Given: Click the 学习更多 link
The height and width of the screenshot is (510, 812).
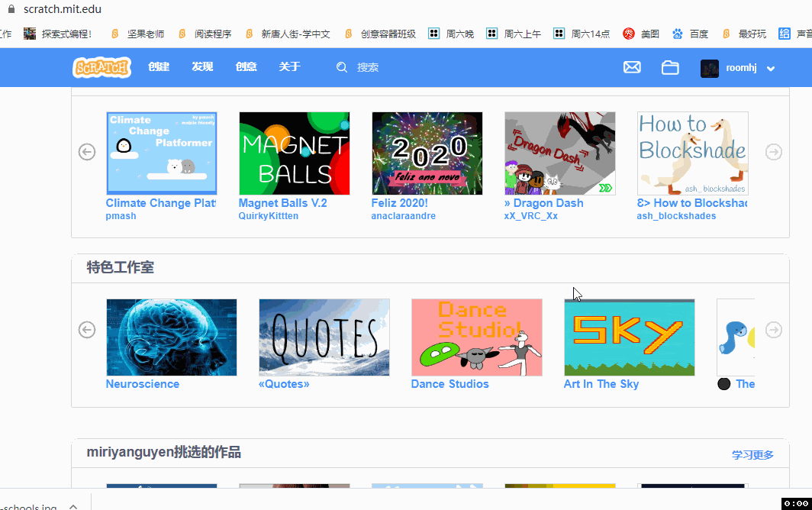Looking at the screenshot, I should click(x=752, y=455).
